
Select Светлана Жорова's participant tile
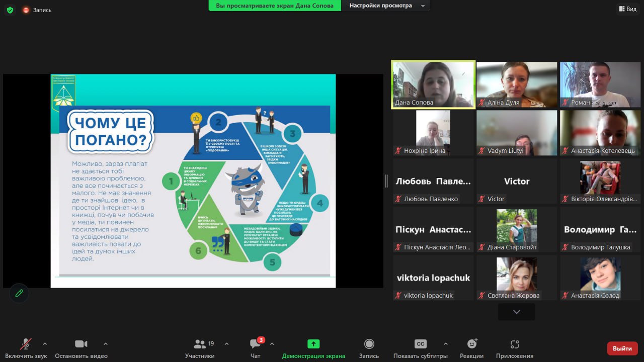point(517,278)
